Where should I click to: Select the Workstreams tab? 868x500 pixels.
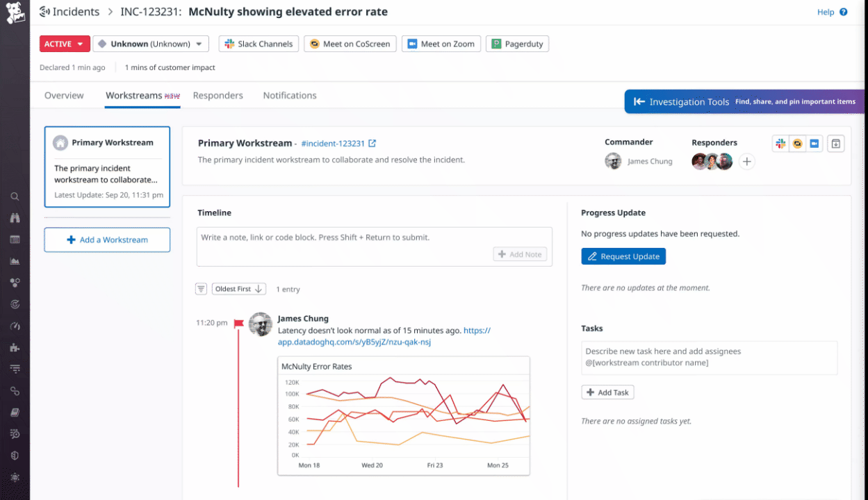pyautogui.click(x=142, y=95)
